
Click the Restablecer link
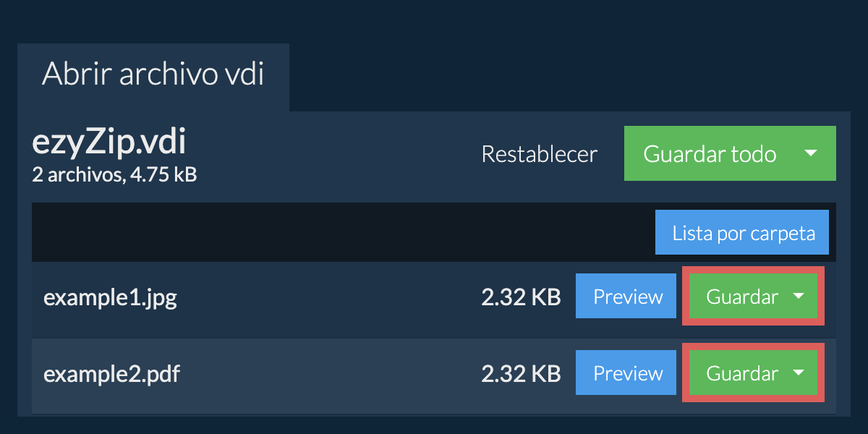click(540, 154)
